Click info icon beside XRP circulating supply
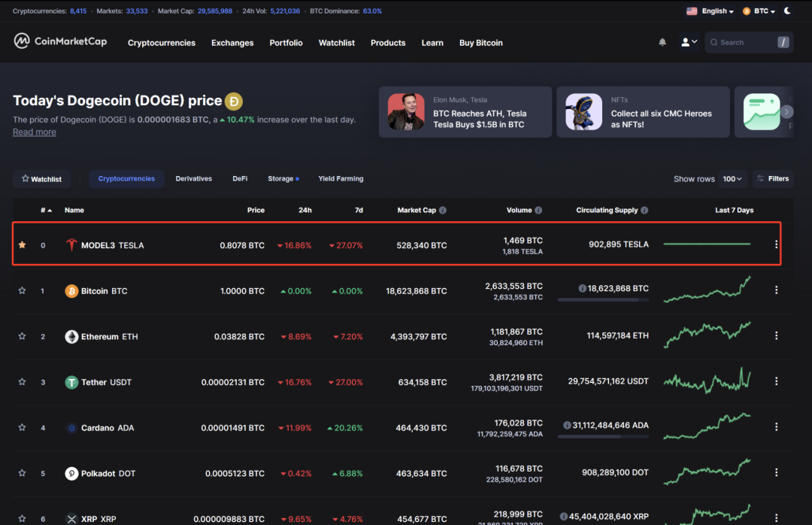 coord(563,516)
